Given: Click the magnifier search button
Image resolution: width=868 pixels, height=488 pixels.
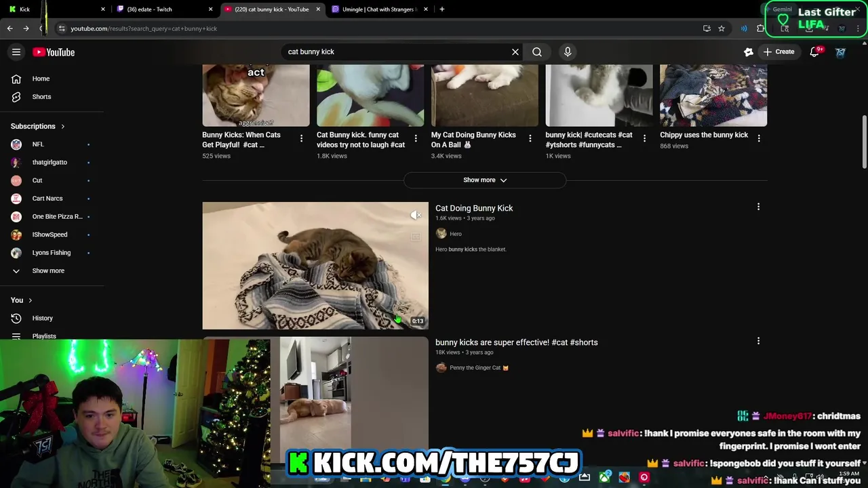Looking at the screenshot, I should click(x=537, y=52).
